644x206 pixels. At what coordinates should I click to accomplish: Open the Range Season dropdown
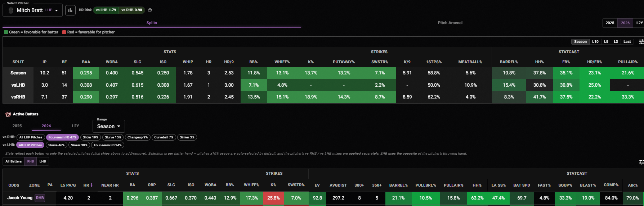pos(108,126)
